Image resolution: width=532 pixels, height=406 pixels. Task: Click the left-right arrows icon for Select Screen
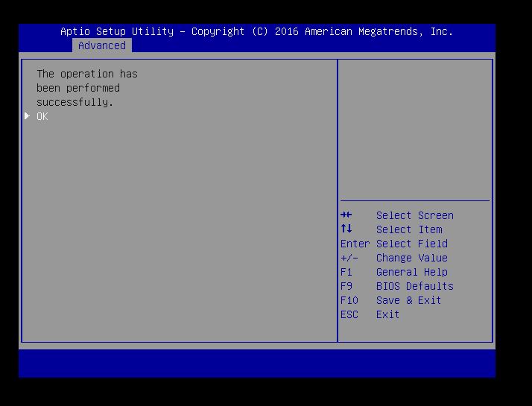point(346,215)
